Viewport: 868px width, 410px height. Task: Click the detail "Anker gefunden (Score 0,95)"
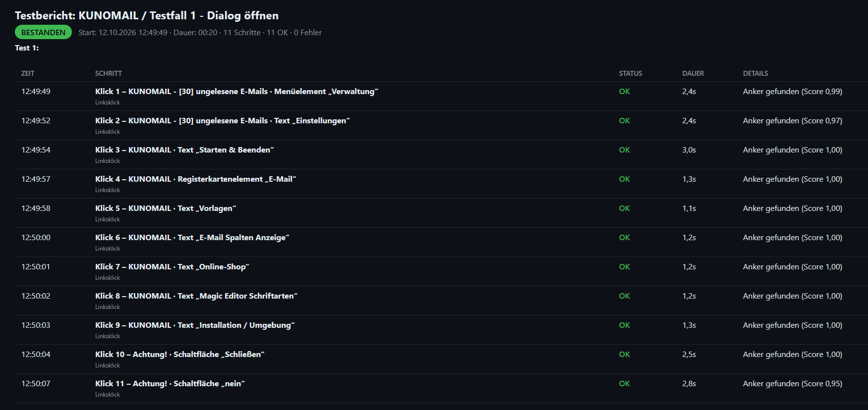tap(793, 384)
